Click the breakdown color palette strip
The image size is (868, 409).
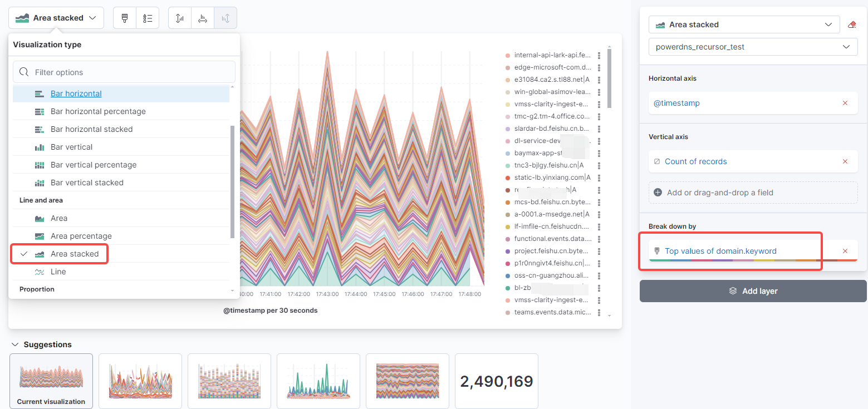[753, 260]
